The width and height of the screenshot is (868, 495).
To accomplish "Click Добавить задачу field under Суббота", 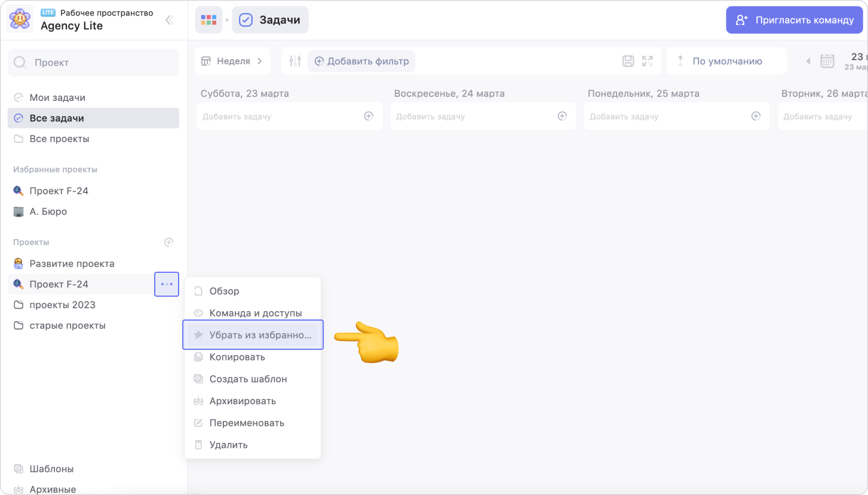I will (x=290, y=116).
